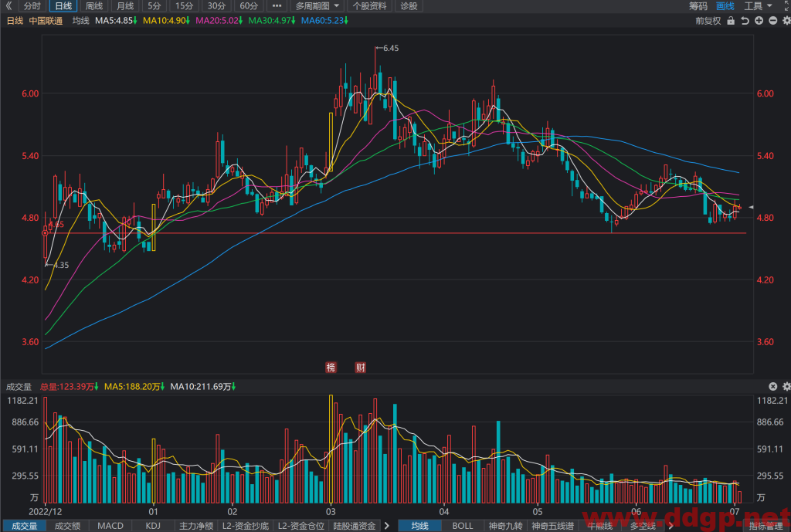Select the 日线 period tab
Screen dimensions: 791x532
pos(63,6)
